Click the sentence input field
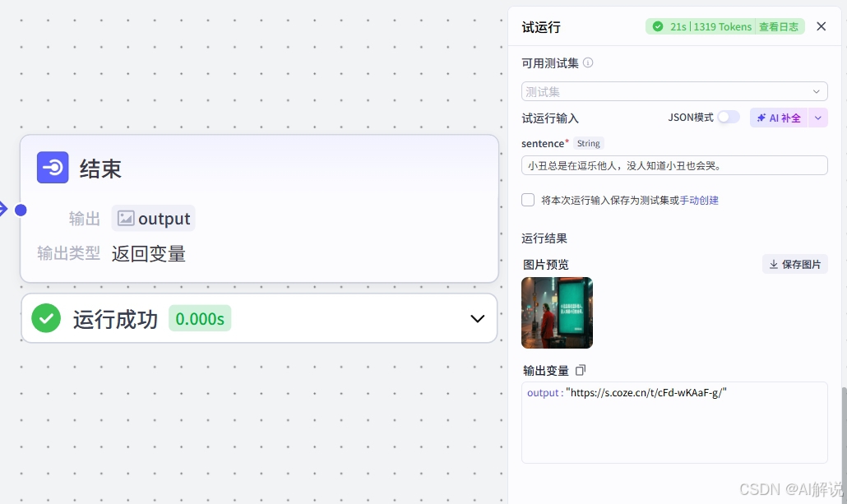This screenshot has height=504, width=847. click(x=674, y=165)
